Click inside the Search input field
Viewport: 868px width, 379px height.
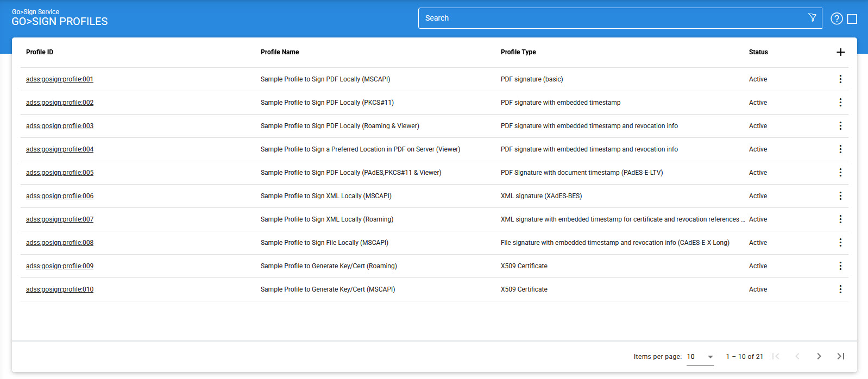coord(611,18)
